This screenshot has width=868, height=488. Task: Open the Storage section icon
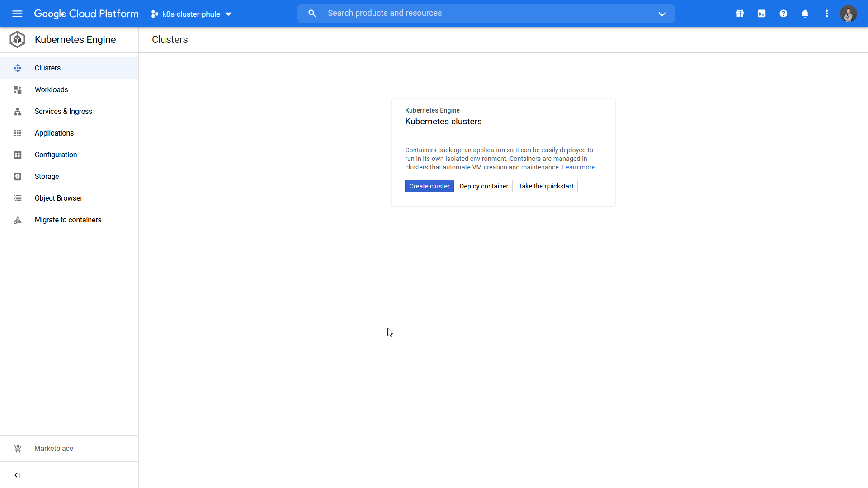(17, 176)
